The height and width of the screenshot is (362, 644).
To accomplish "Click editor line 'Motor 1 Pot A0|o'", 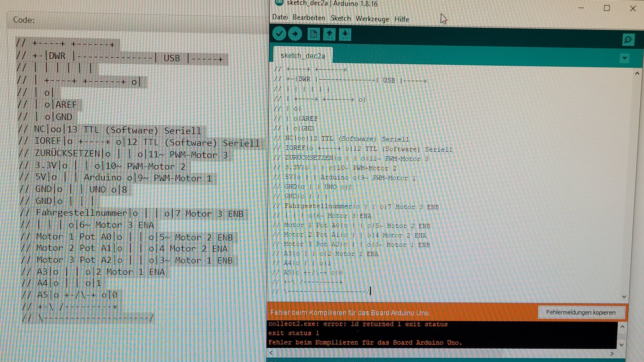I will 351,226.
